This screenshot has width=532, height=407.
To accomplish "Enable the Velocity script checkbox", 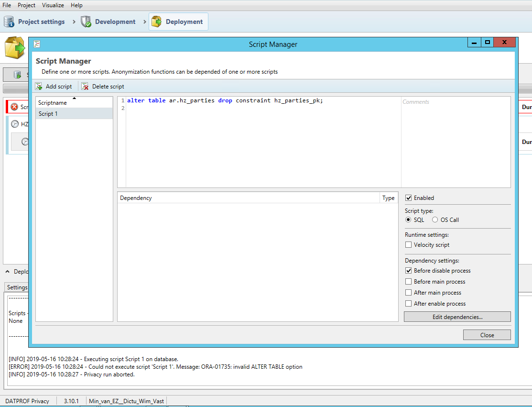I will tap(409, 245).
